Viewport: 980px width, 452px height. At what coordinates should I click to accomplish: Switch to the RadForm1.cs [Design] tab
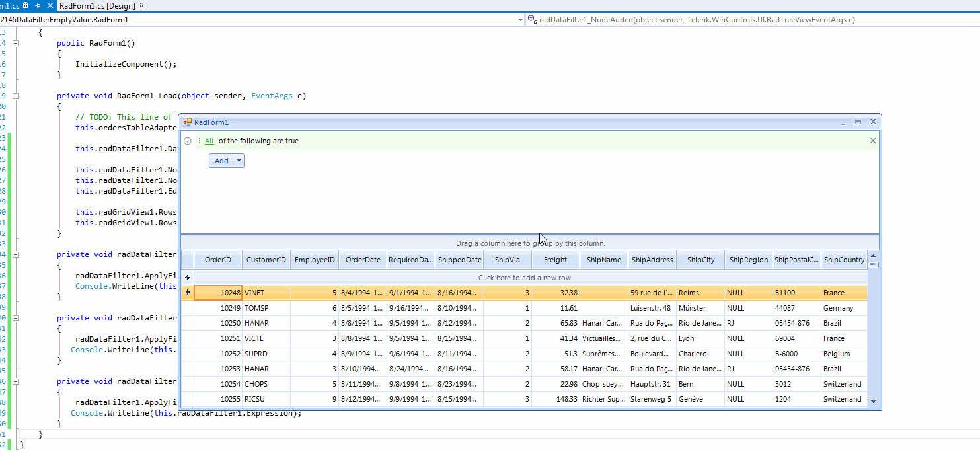pyautogui.click(x=97, y=5)
